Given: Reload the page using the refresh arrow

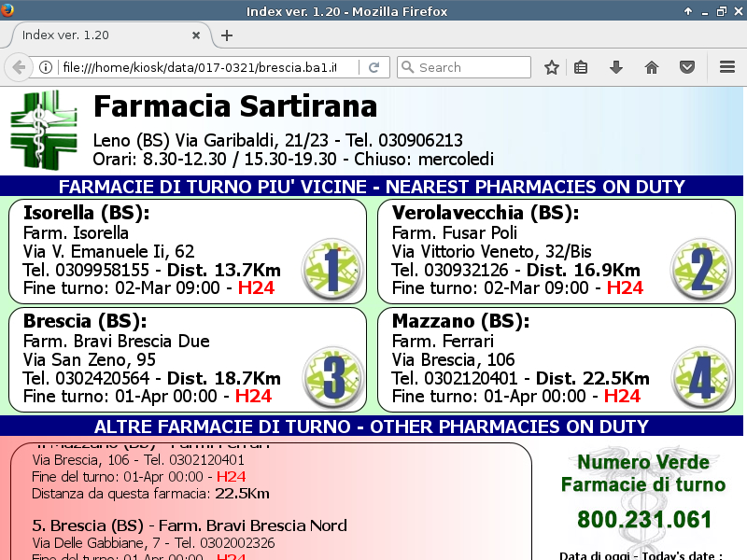Looking at the screenshot, I should click(x=373, y=67).
